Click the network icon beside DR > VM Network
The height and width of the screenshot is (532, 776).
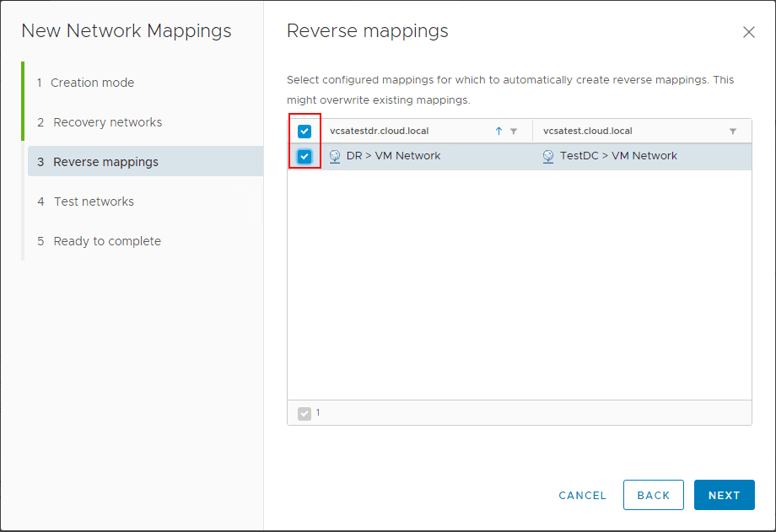tap(335, 156)
